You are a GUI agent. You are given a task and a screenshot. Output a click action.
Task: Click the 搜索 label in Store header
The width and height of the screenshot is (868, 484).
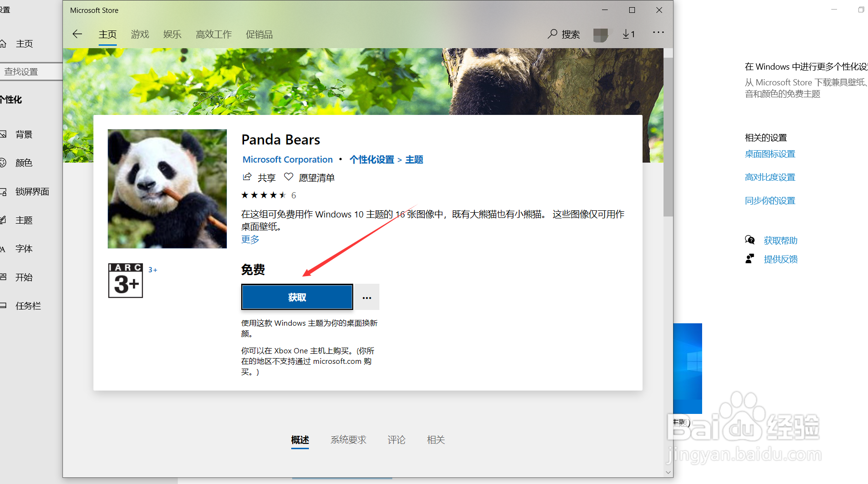pyautogui.click(x=571, y=34)
